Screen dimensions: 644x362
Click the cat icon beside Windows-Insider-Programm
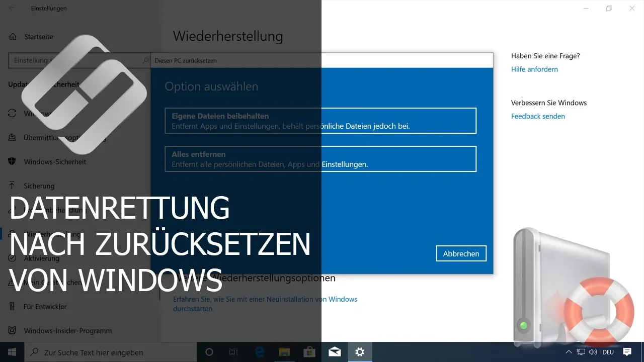click(x=13, y=330)
